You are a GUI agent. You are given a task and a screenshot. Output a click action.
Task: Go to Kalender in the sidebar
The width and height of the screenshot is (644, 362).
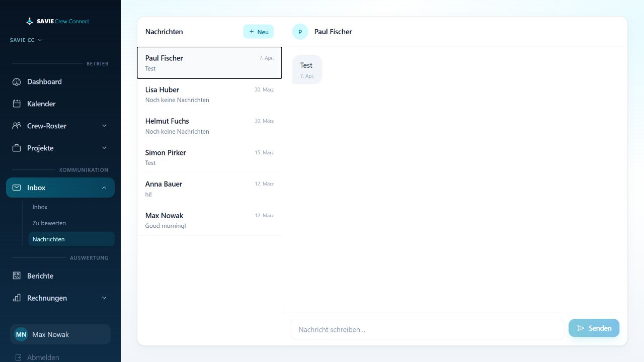60,104
